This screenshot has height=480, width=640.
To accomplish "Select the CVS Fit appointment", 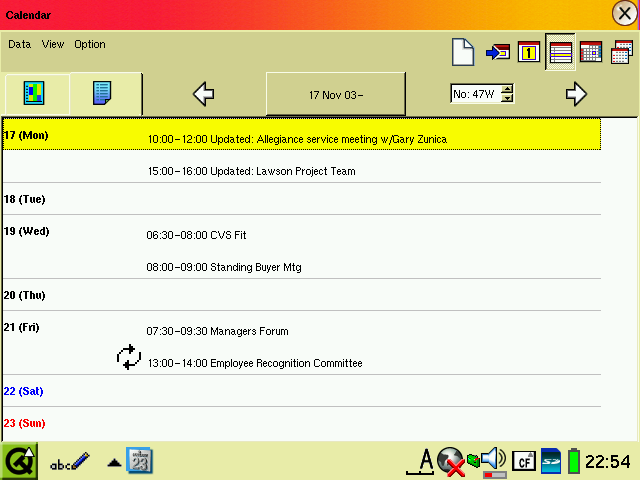I will [x=196, y=235].
